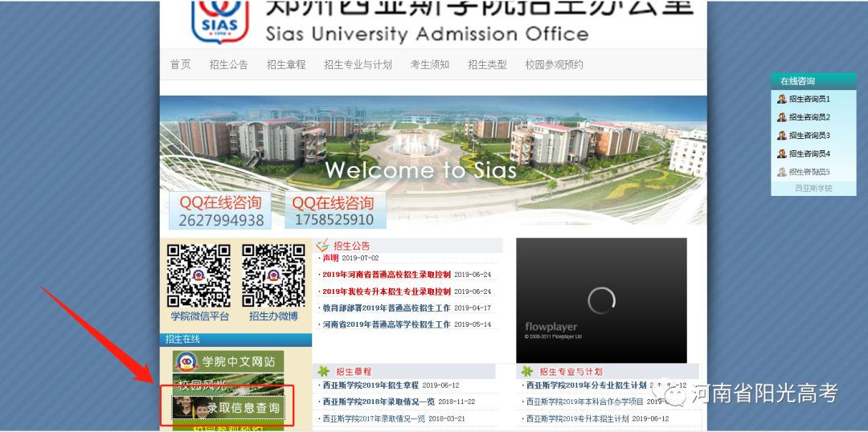The image size is (868, 432).
Task: Click the SIAS emblem on 学院中文网站 banner
Action: [x=186, y=362]
